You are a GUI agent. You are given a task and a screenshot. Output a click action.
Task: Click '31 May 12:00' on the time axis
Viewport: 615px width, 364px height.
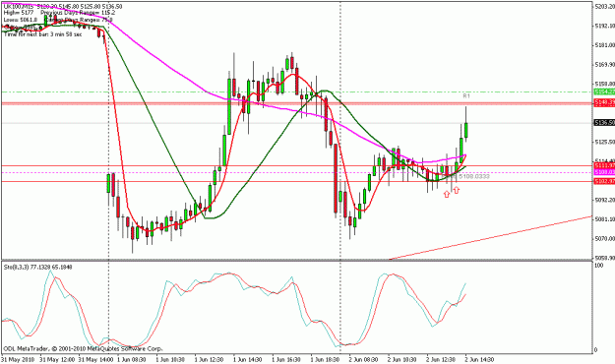tap(57, 359)
